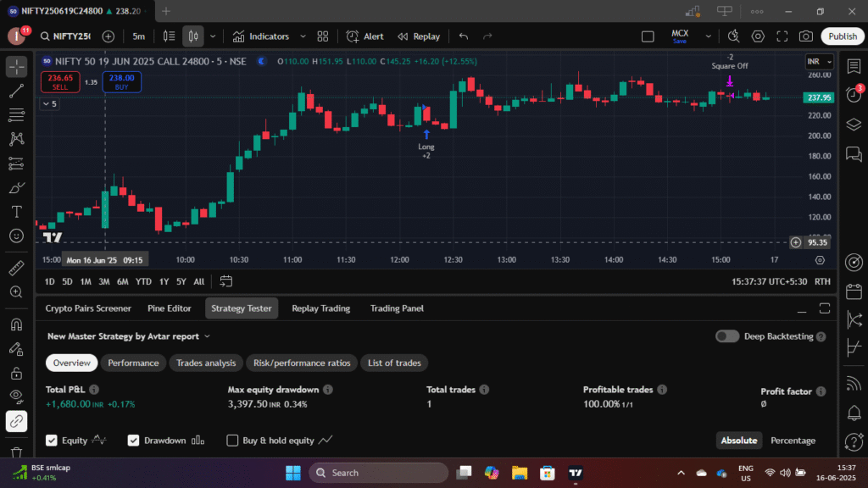Select the brush drawing tool
This screenshot has height=488, width=868.
(x=17, y=188)
